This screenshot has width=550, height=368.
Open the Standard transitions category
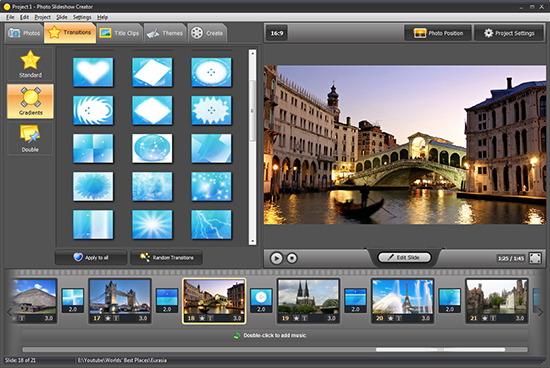coord(30,64)
